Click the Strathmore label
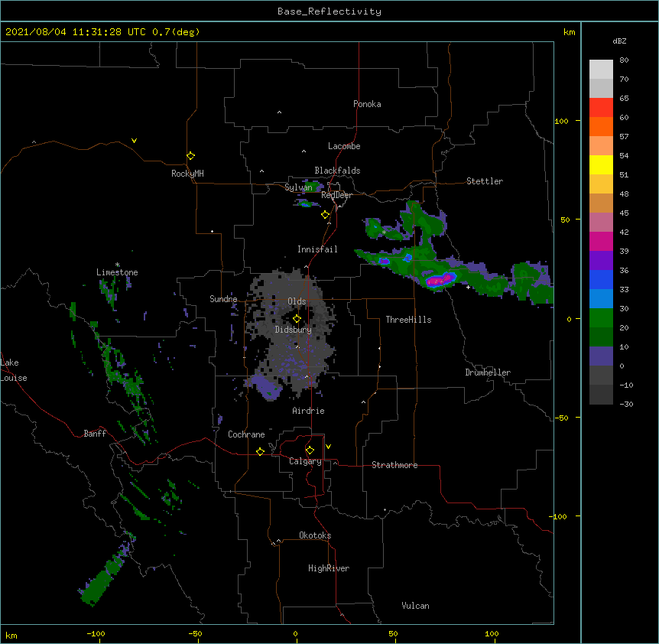The image size is (659, 644). coord(394,465)
